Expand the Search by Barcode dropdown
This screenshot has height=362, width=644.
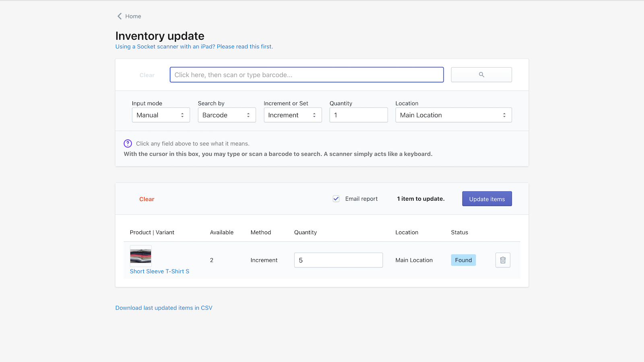point(227,115)
